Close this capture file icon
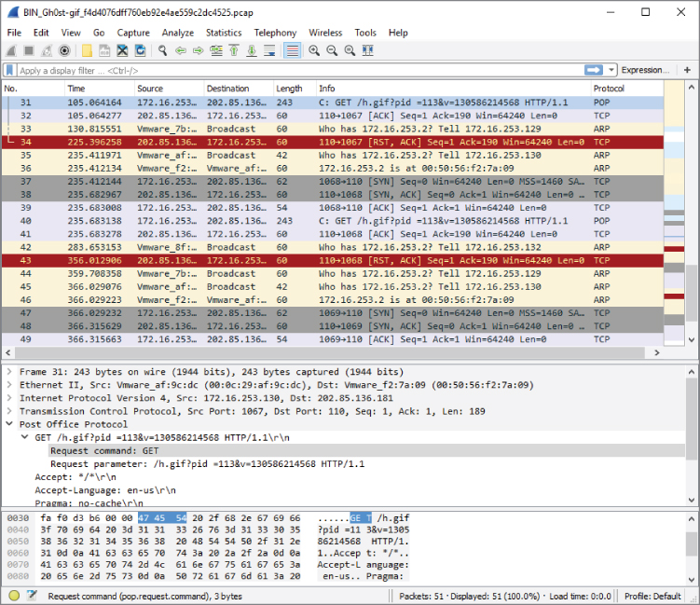 pos(122,50)
